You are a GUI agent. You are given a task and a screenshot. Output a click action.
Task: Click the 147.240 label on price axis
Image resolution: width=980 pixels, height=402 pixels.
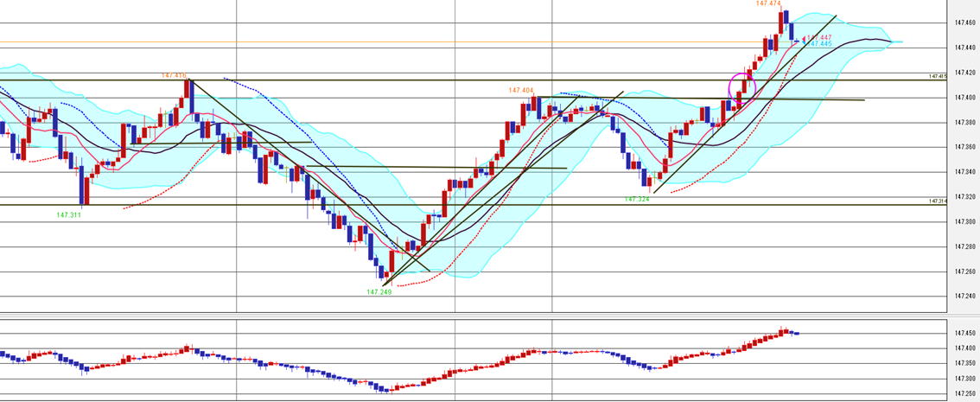(x=965, y=297)
